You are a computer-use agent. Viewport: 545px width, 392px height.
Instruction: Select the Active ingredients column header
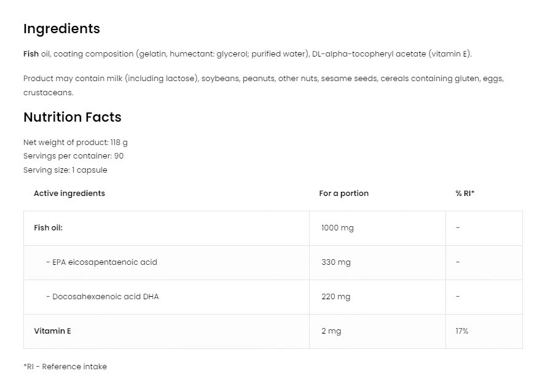click(69, 193)
